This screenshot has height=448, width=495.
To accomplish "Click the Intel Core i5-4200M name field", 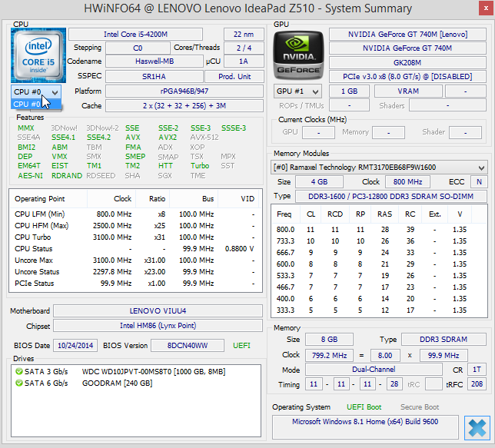I will [136, 34].
